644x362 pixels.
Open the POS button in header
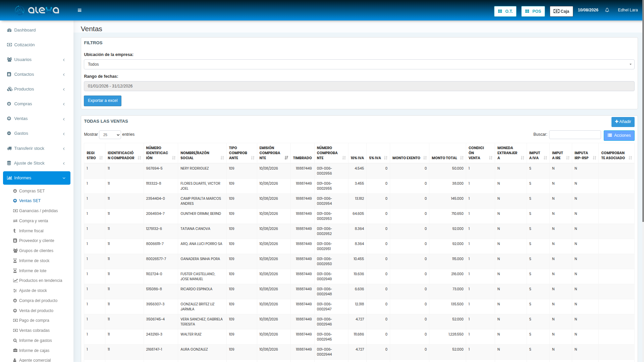(x=533, y=11)
